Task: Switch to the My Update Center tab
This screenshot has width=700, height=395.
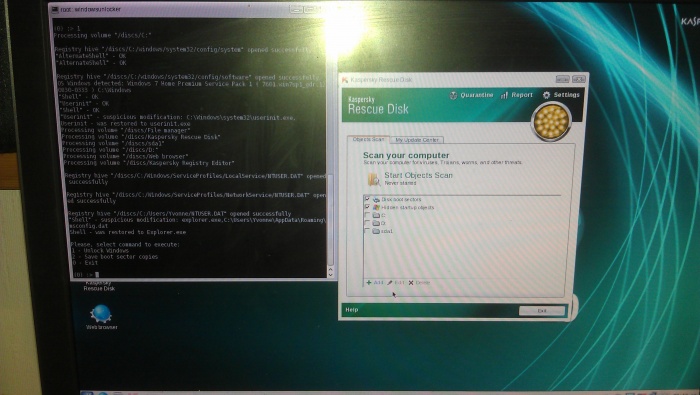Action: click(x=417, y=140)
